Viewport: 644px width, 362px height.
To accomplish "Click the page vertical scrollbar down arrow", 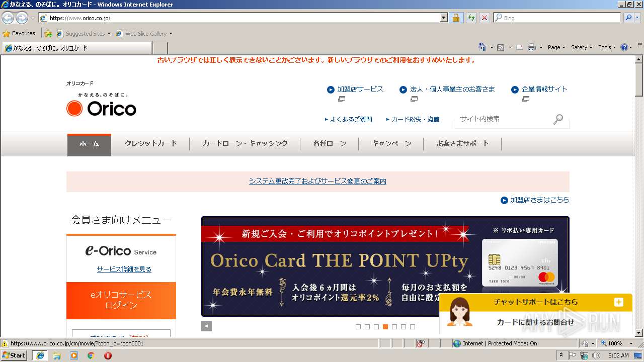I will tap(639, 332).
